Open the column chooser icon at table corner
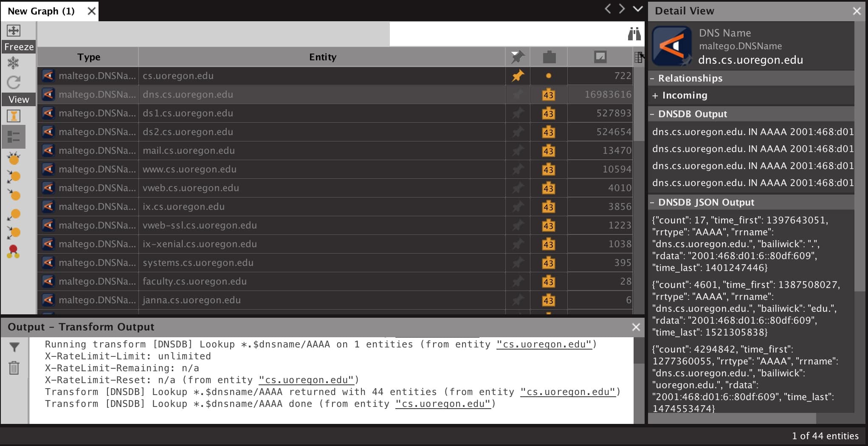 click(x=639, y=57)
